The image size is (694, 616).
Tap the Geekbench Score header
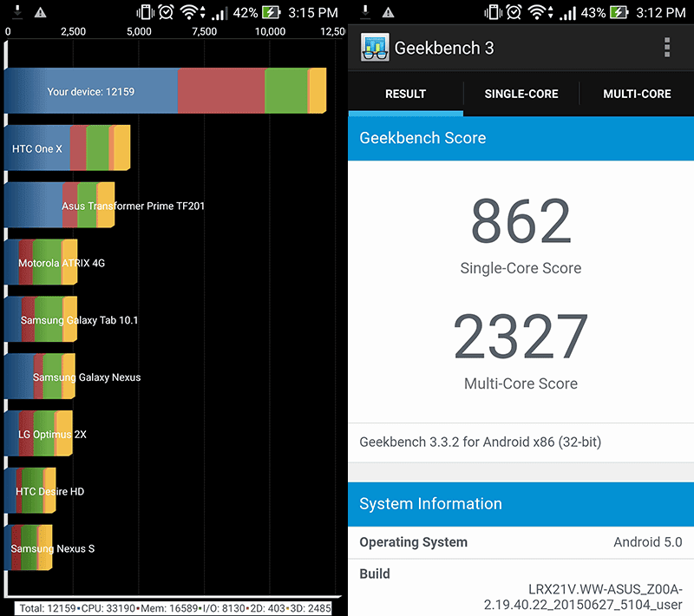click(x=521, y=138)
